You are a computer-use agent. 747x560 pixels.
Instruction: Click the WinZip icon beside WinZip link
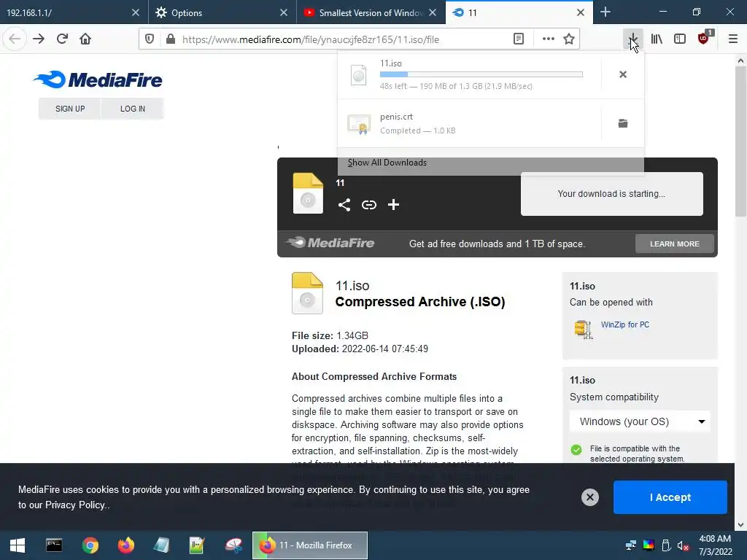584,329
